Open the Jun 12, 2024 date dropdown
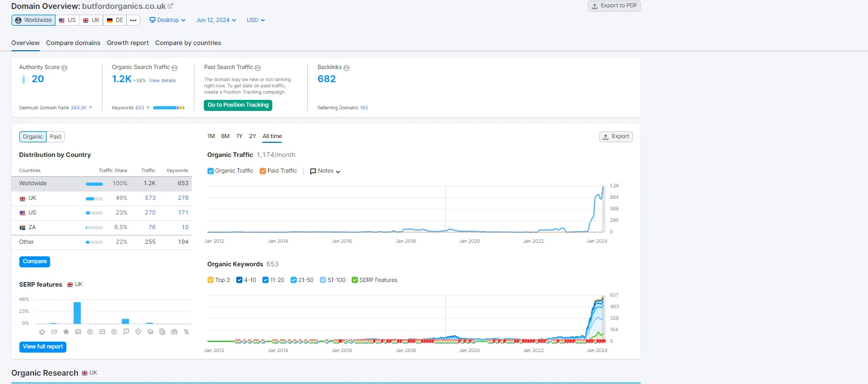The image size is (868, 384). (x=216, y=20)
